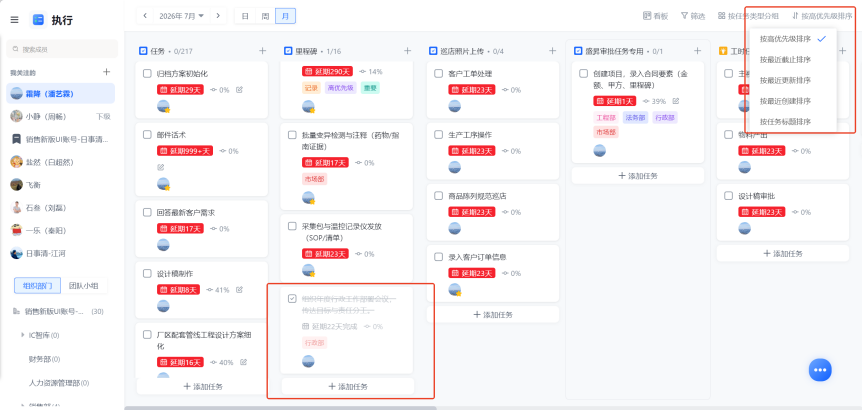Check the 批量变异检测与注释 task checkbox

pos(292,135)
